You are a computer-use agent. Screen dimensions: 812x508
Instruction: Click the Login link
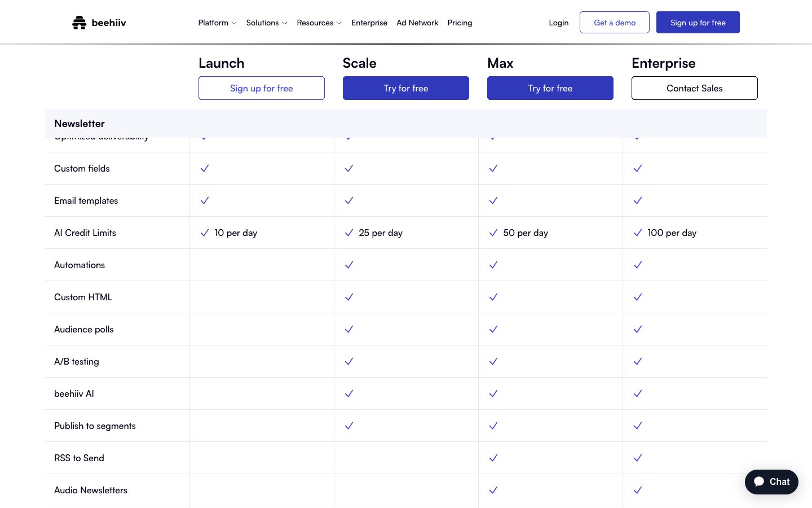click(x=558, y=23)
